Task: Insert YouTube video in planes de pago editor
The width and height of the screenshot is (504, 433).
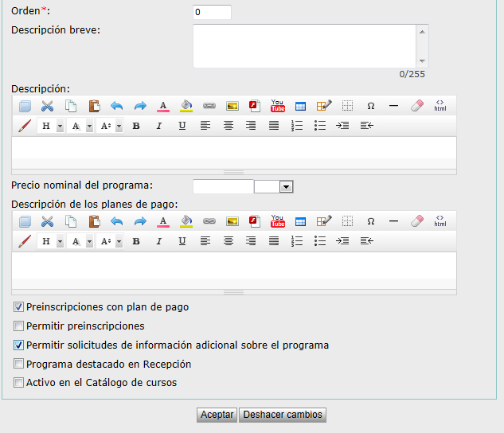Action: click(278, 221)
